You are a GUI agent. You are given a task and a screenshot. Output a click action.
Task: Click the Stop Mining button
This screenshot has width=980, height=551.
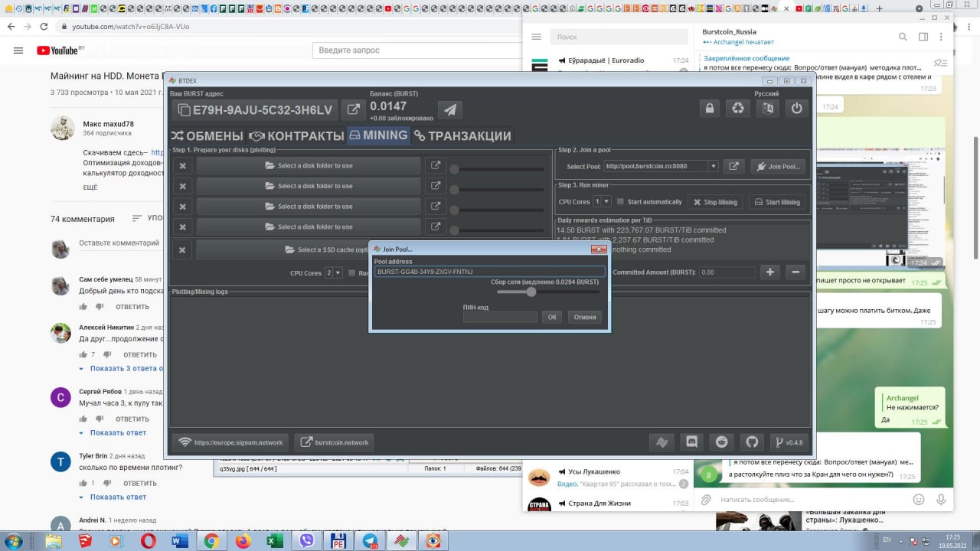pyautogui.click(x=714, y=202)
